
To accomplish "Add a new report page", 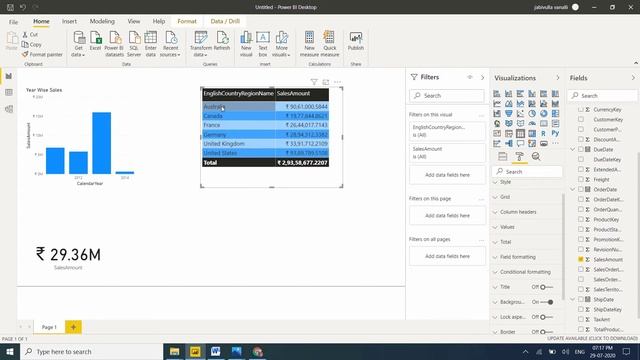I will pyautogui.click(x=73, y=327).
